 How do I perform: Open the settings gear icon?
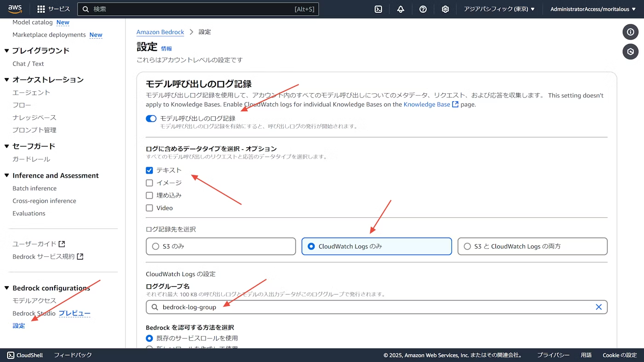tap(445, 9)
